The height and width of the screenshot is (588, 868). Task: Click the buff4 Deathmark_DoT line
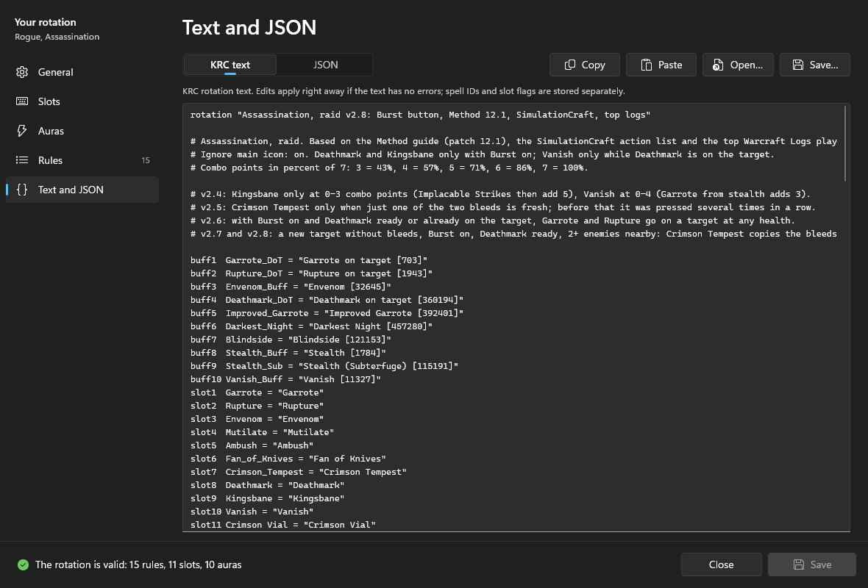pos(327,300)
